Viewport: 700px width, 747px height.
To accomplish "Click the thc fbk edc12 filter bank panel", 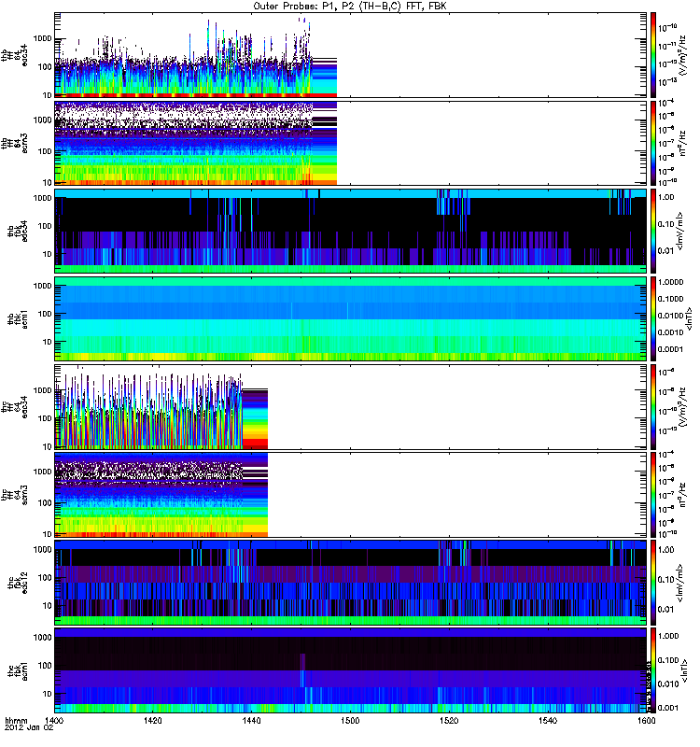I will click(351, 583).
